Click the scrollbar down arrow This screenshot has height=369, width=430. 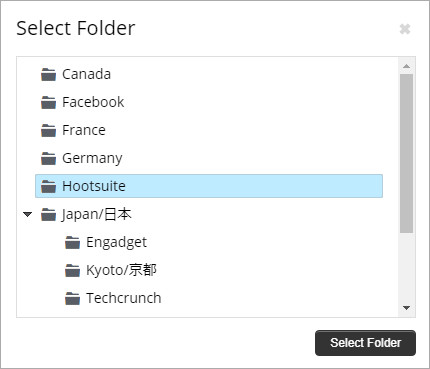[406, 308]
